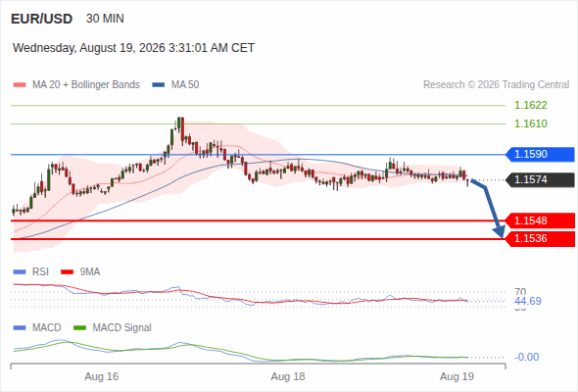Click the EUR/USD symbol title
The width and height of the screenshot is (578, 392).
[42, 19]
